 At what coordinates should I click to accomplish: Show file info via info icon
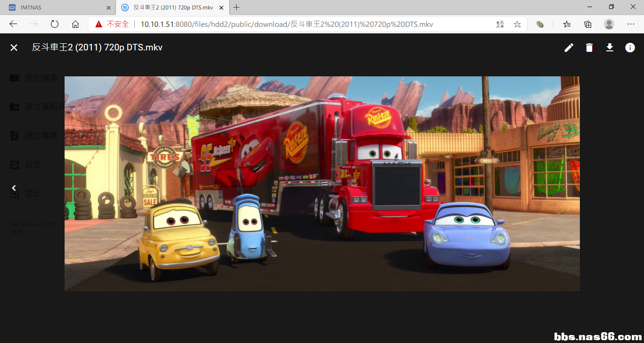pyautogui.click(x=630, y=48)
